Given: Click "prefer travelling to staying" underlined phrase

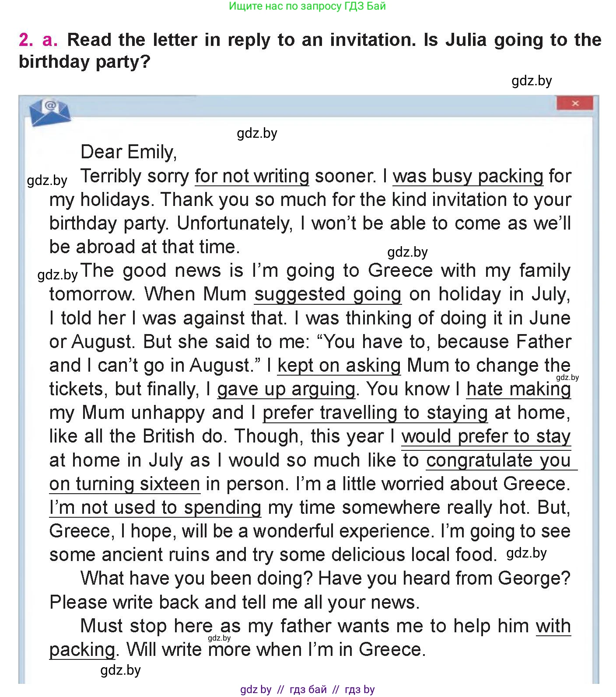Looking at the screenshot, I should [375, 413].
